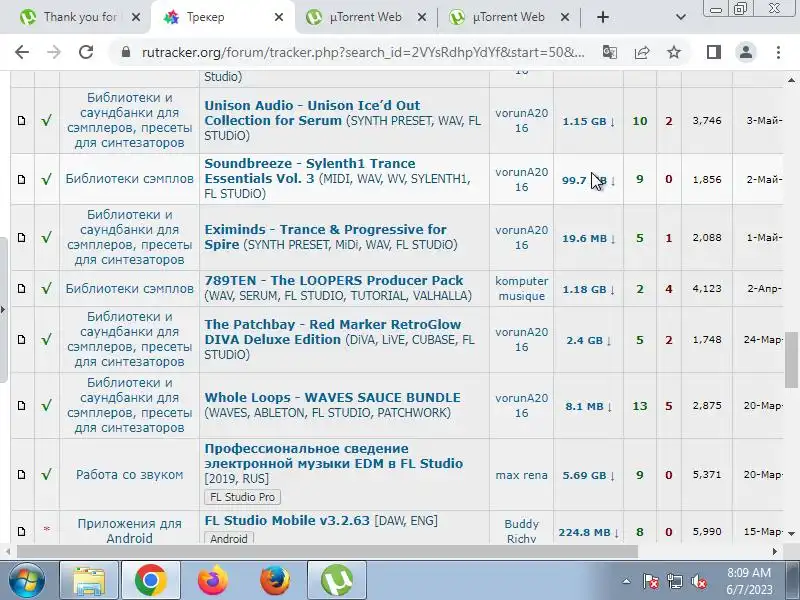Download the 5.69 GB torrent

[x=588, y=476]
